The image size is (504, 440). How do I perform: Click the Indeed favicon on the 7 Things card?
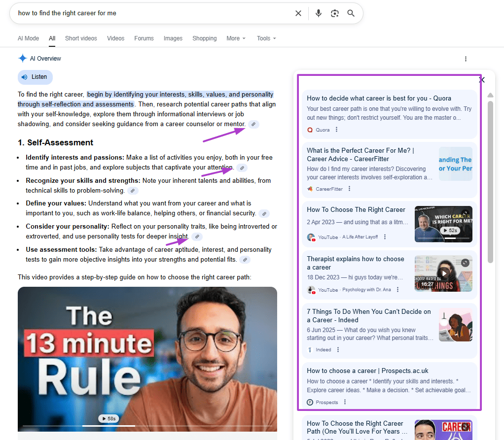[x=309, y=349]
